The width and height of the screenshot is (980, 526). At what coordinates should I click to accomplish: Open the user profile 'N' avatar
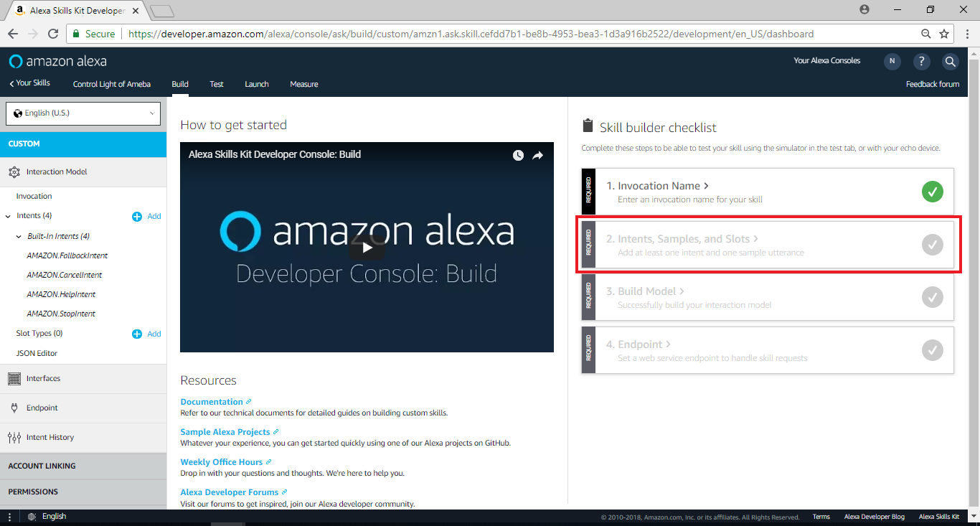pos(892,62)
